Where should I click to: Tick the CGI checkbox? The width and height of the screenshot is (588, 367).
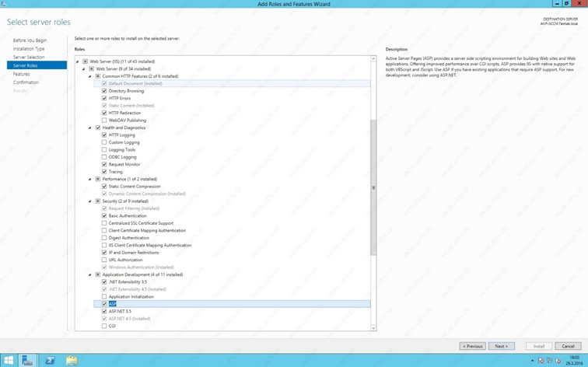[x=104, y=326]
